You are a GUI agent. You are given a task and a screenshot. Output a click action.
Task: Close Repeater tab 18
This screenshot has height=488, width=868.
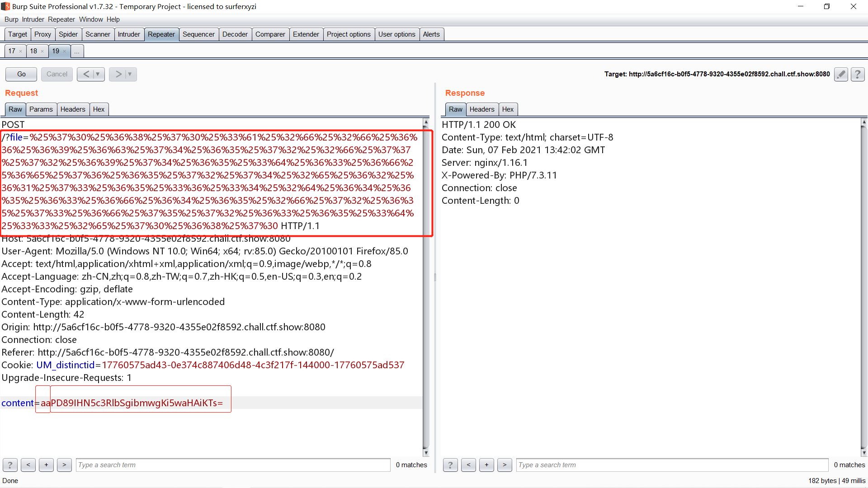[42, 52]
